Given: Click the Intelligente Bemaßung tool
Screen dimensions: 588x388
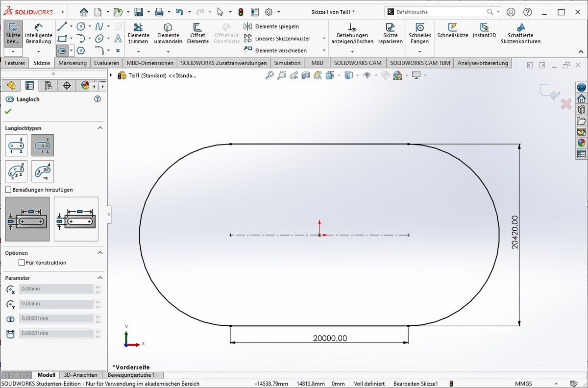Looking at the screenshot, I should (38, 33).
